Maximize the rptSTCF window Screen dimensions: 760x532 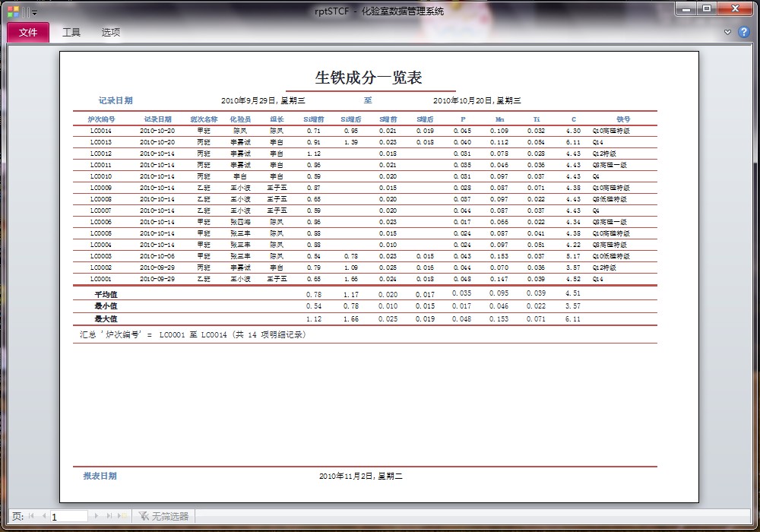707,9
